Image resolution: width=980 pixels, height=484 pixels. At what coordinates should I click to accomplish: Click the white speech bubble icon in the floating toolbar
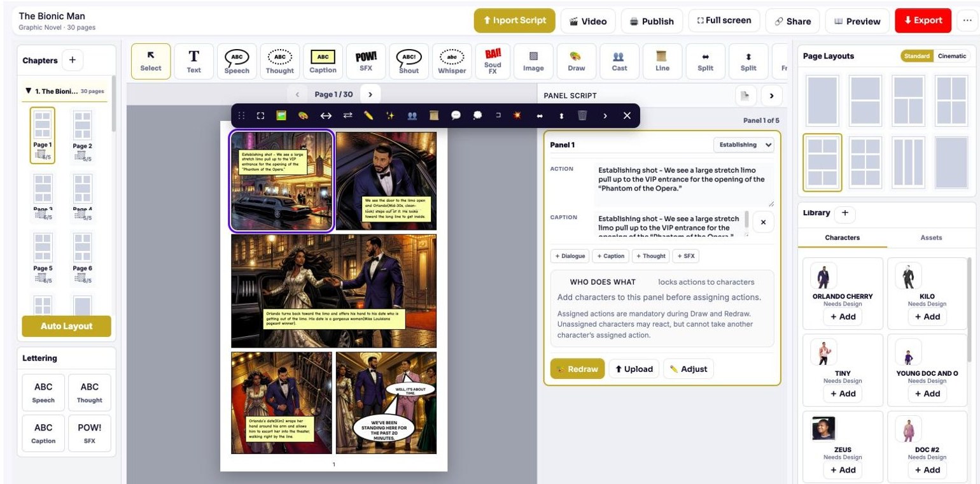click(456, 115)
